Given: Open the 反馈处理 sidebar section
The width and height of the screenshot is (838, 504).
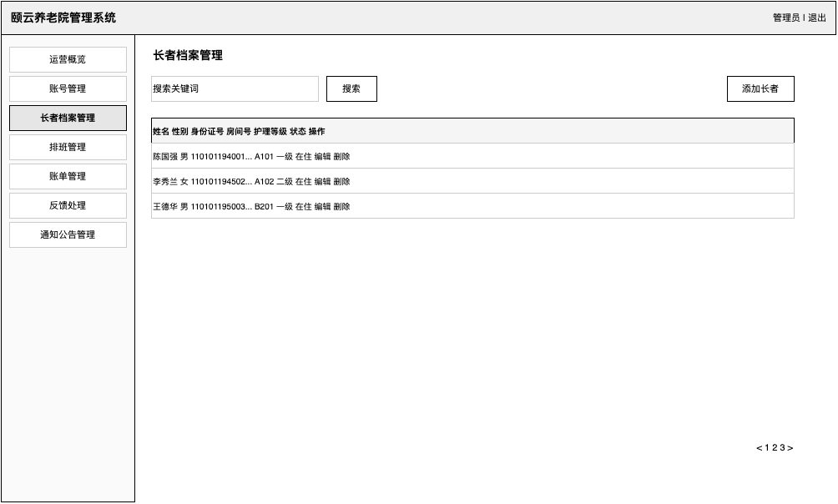Looking at the screenshot, I should tap(68, 205).
